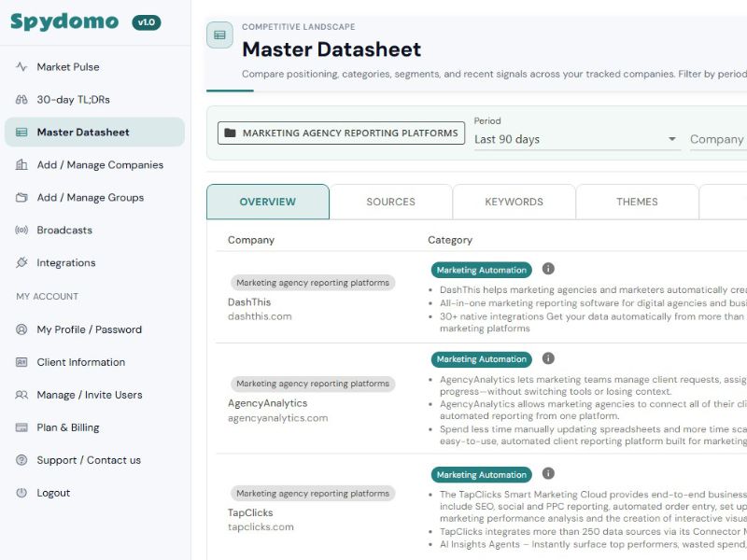Go to 30-day TL;DRs
Image resolution: width=747 pixels, height=560 pixels.
(x=94, y=100)
